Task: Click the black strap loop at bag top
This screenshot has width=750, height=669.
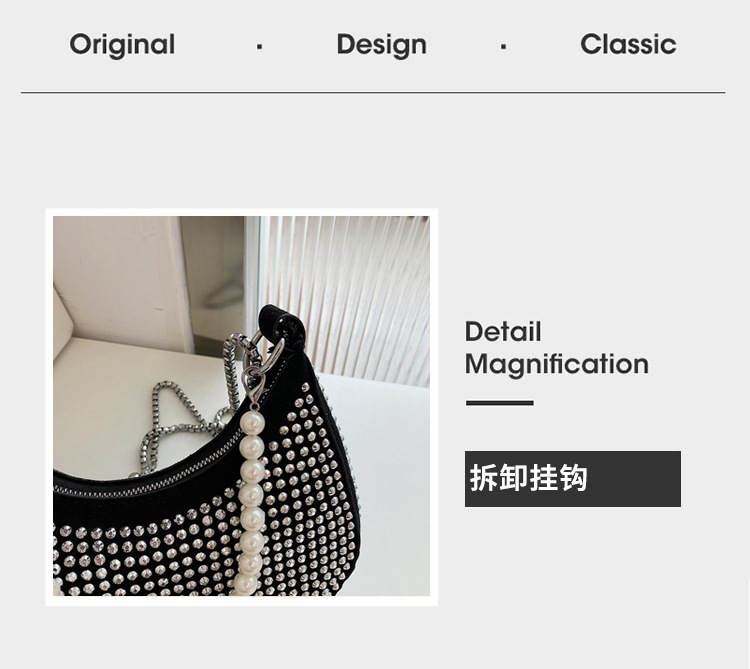Action: (x=281, y=326)
